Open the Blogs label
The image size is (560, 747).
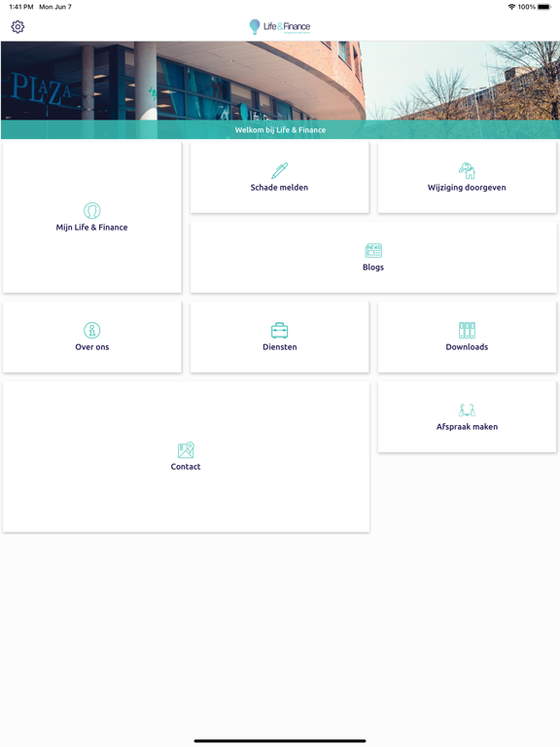[x=373, y=267]
